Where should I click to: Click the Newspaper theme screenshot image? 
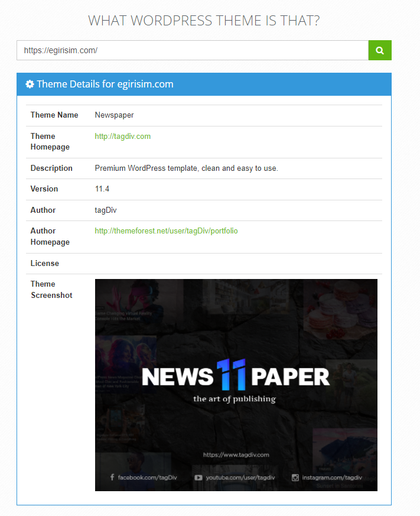(236, 385)
